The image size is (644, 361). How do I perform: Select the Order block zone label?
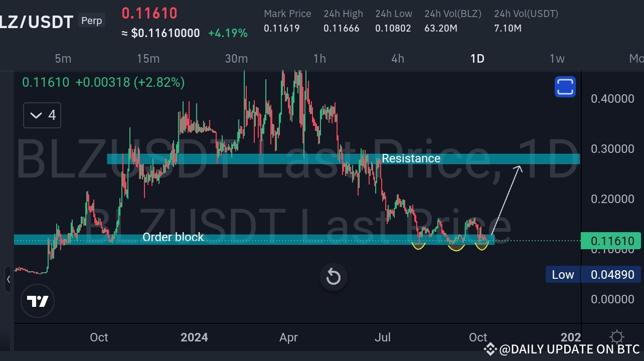[173, 237]
